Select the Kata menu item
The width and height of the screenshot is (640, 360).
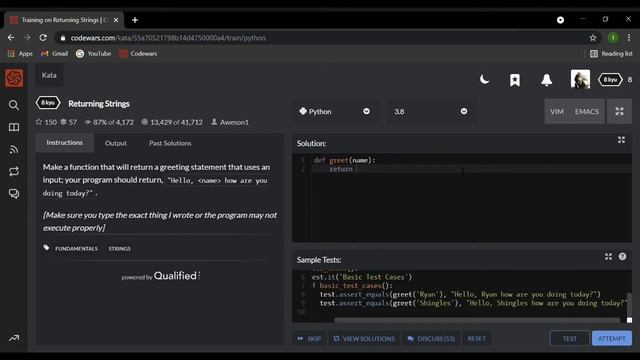[49, 75]
